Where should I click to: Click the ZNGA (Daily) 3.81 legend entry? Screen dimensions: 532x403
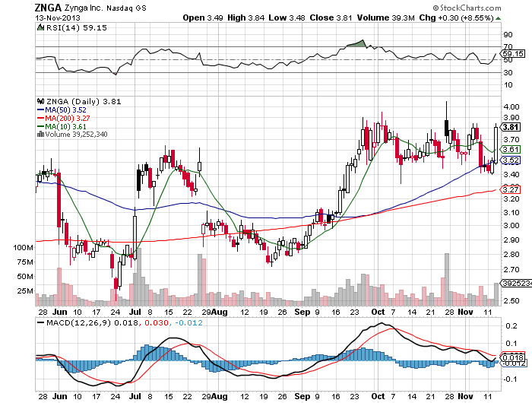[x=84, y=101]
